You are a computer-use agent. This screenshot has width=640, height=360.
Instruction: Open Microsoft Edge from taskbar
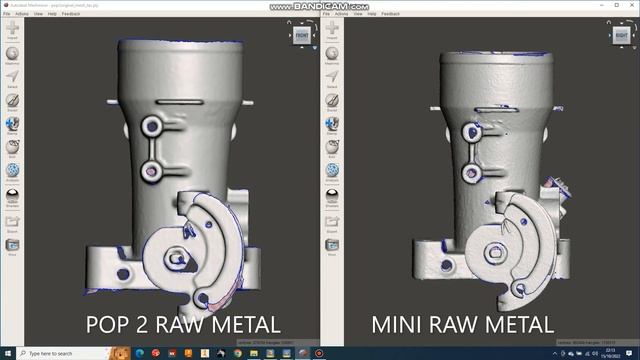tap(139, 353)
